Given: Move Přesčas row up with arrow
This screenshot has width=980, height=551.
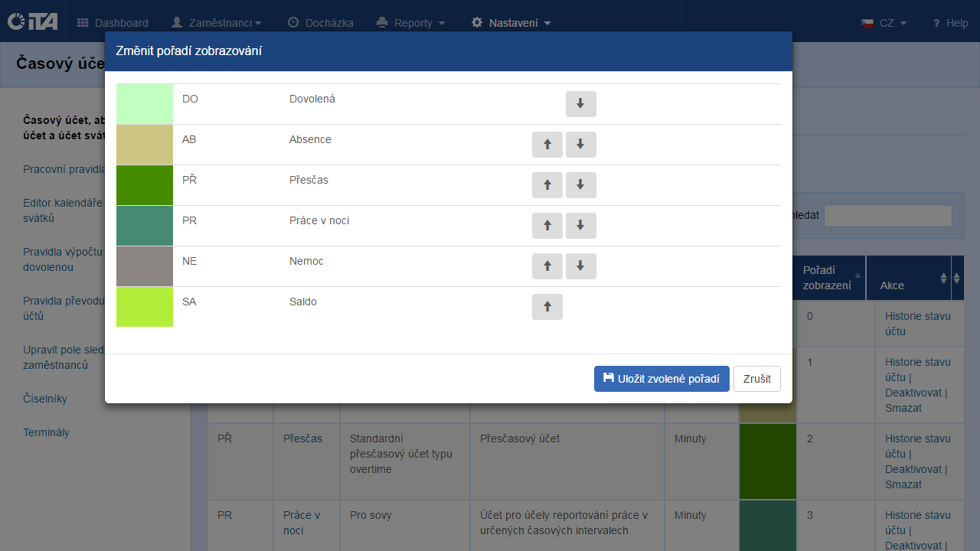Looking at the screenshot, I should click(x=547, y=185).
